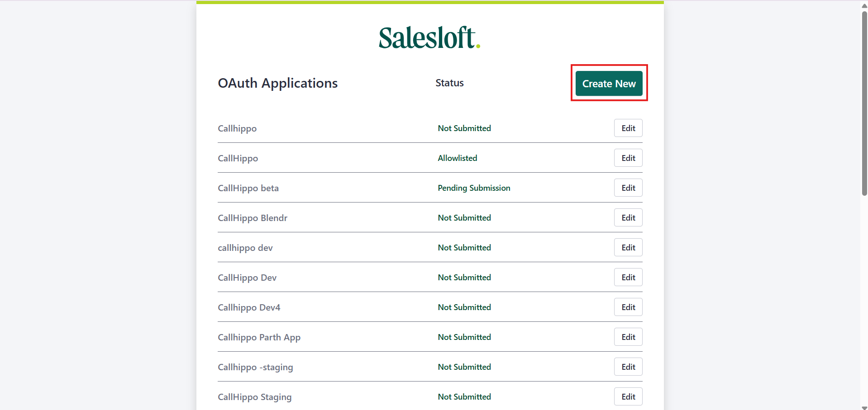
Task: Edit the Callhippo Dev4 application
Action: [628, 307]
